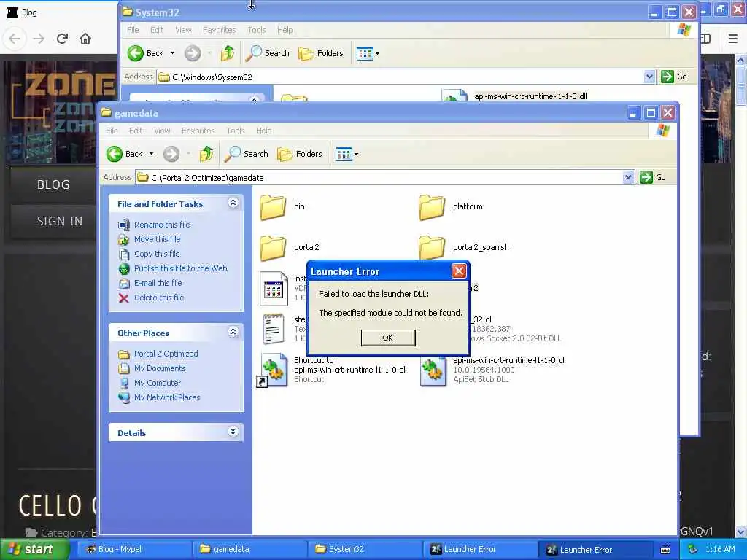Click Publish this file to the Web
Screen dimensions: 747x560
tap(181, 268)
